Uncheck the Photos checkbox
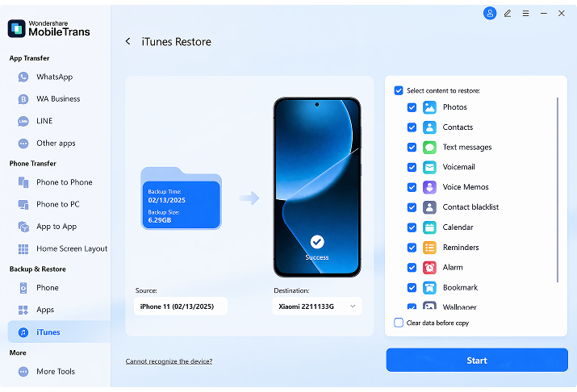The height and width of the screenshot is (392, 577). 412,107
